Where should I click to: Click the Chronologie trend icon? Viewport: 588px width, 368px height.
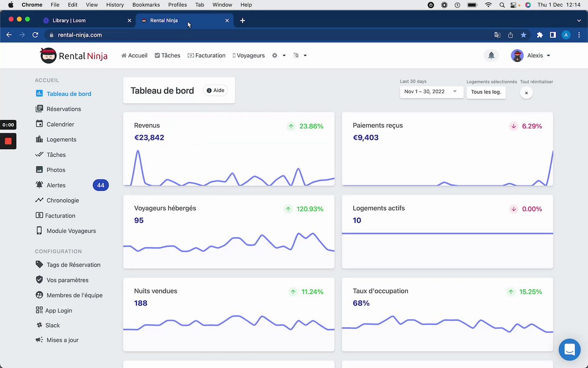tap(40, 200)
